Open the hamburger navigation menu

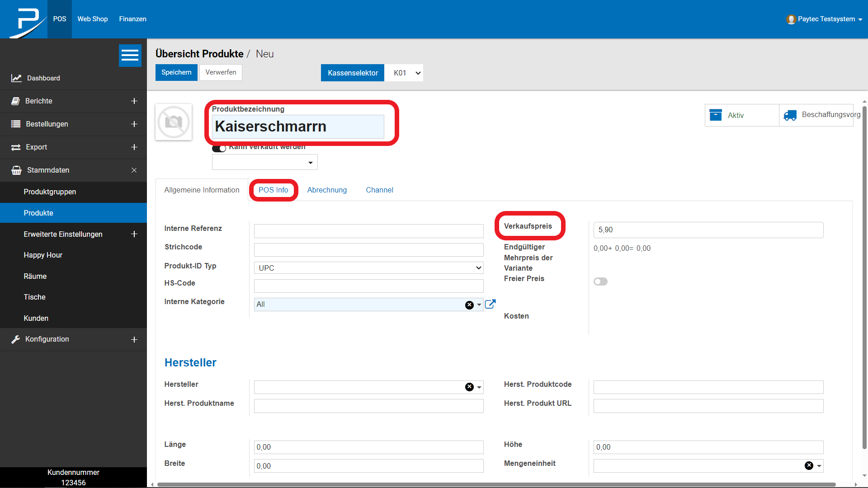[x=130, y=55]
